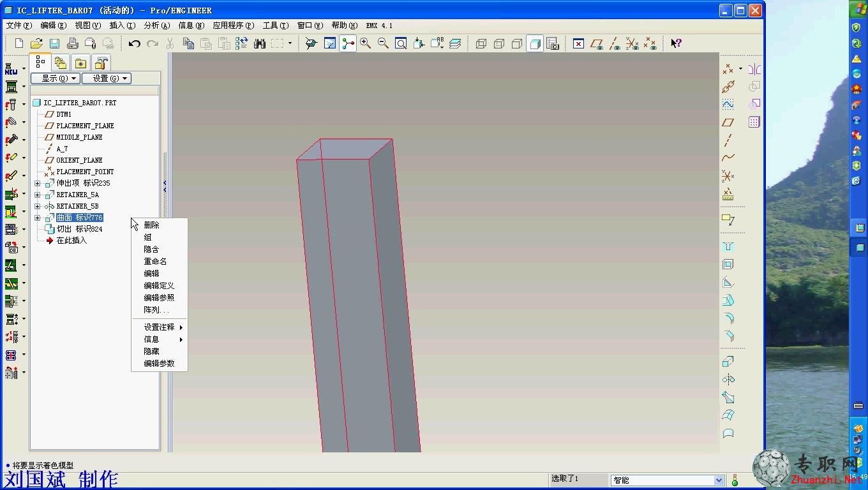Expand the RETAINER_5B tree node
This screenshot has width=868, height=490.
[x=37, y=206]
